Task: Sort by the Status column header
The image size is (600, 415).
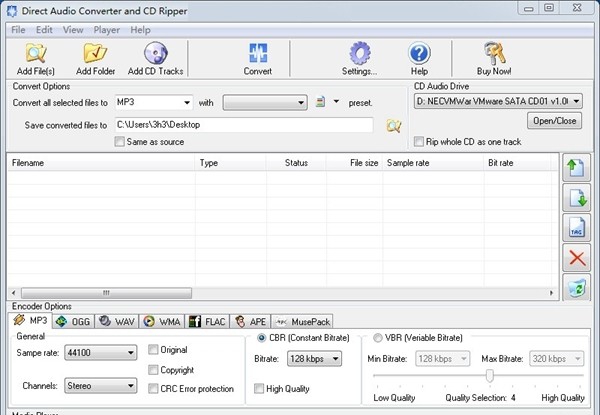Action: tap(296, 163)
